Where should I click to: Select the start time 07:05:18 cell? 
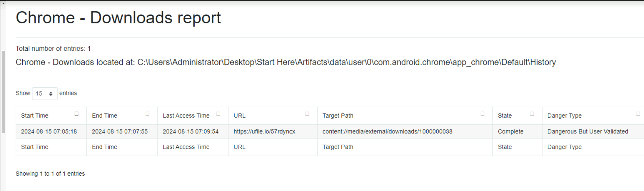tap(49, 132)
